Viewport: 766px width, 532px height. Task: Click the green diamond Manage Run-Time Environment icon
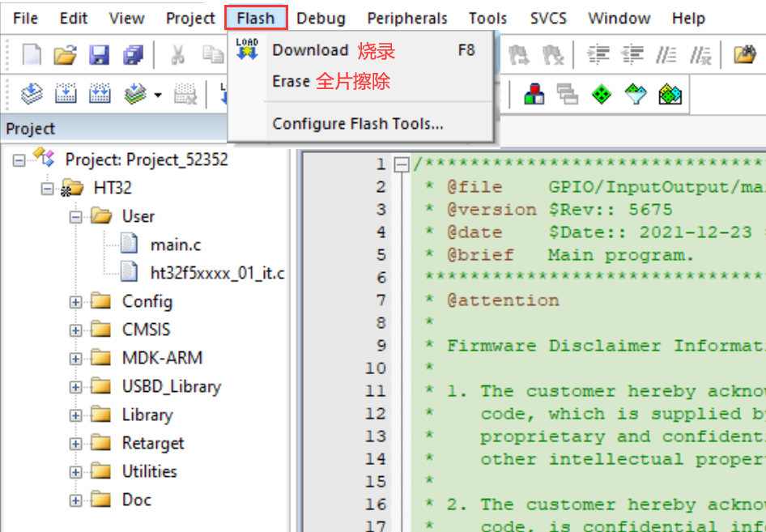coord(602,95)
